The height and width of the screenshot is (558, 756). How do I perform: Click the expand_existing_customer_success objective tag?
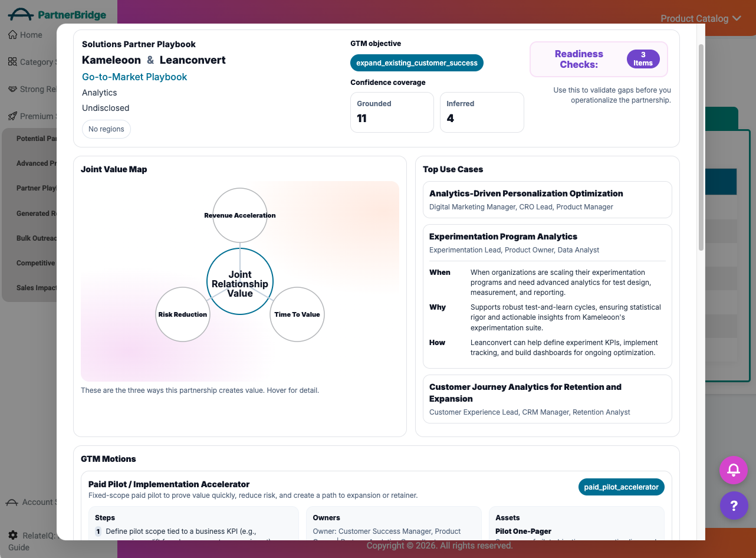coord(417,63)
